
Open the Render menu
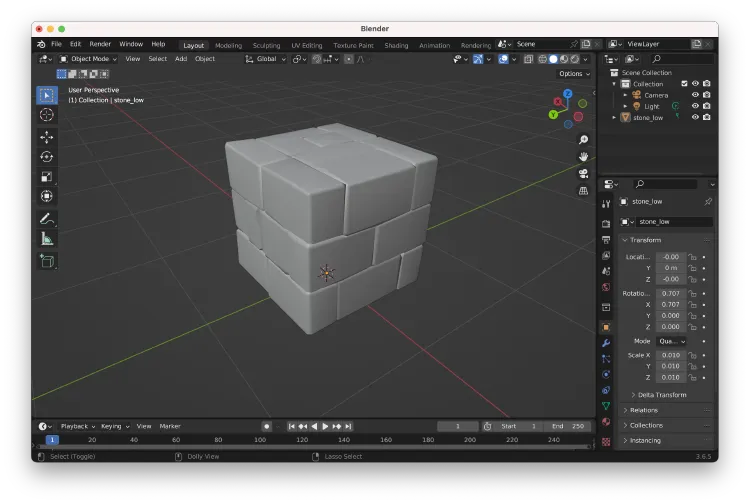coord(100,44)
